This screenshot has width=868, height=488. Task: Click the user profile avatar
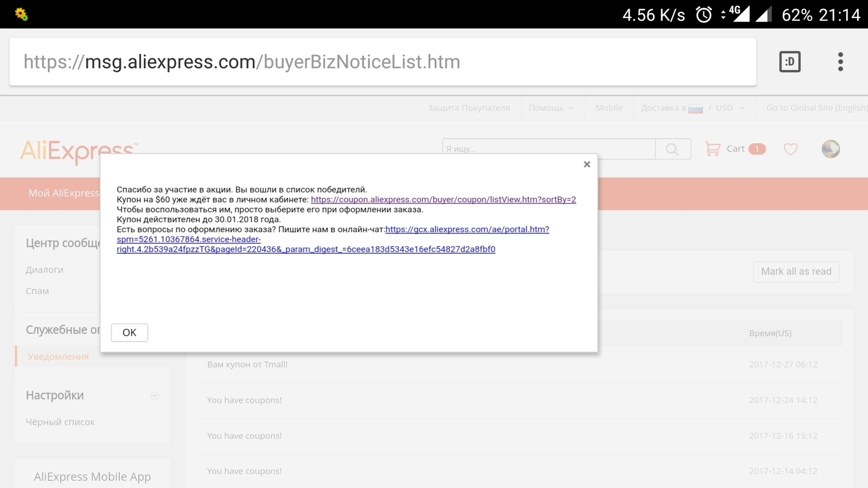click(x=830, y=149)
